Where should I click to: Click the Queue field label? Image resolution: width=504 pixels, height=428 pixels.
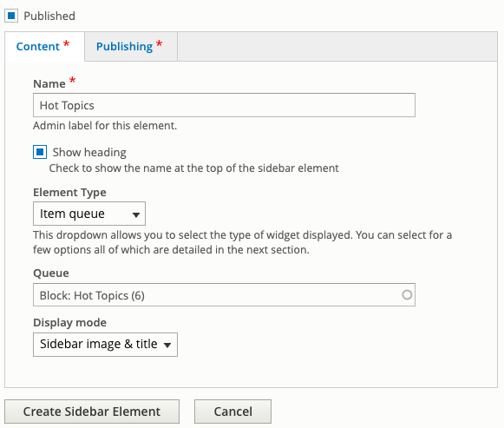[51, 273]
